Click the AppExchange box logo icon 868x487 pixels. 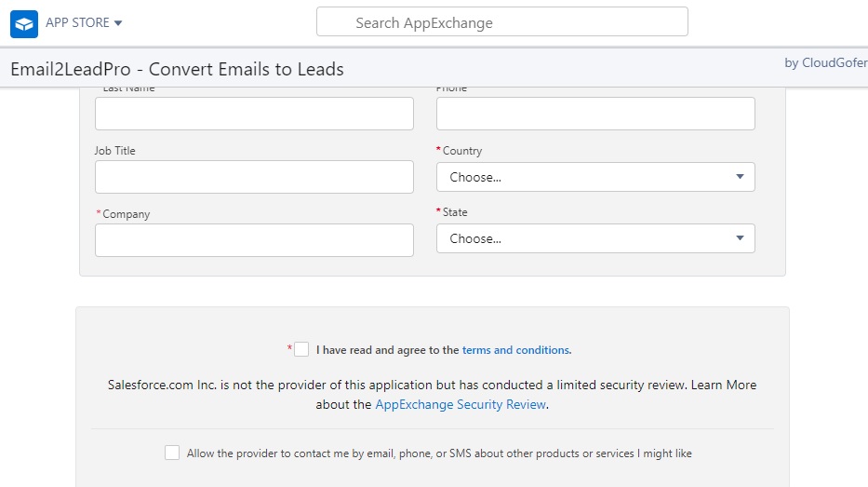click(24, 24)
